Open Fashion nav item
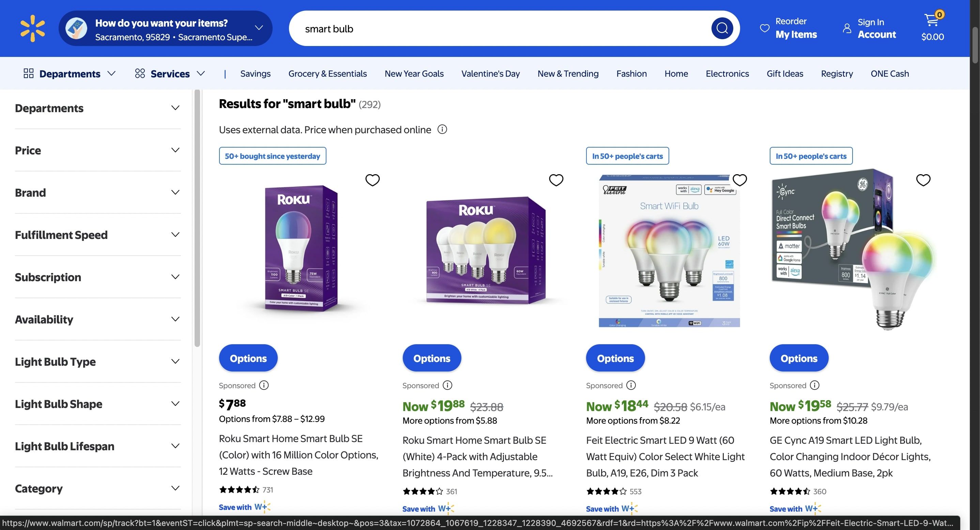Viewport: 980px width, 530px height. pos(631,73)
